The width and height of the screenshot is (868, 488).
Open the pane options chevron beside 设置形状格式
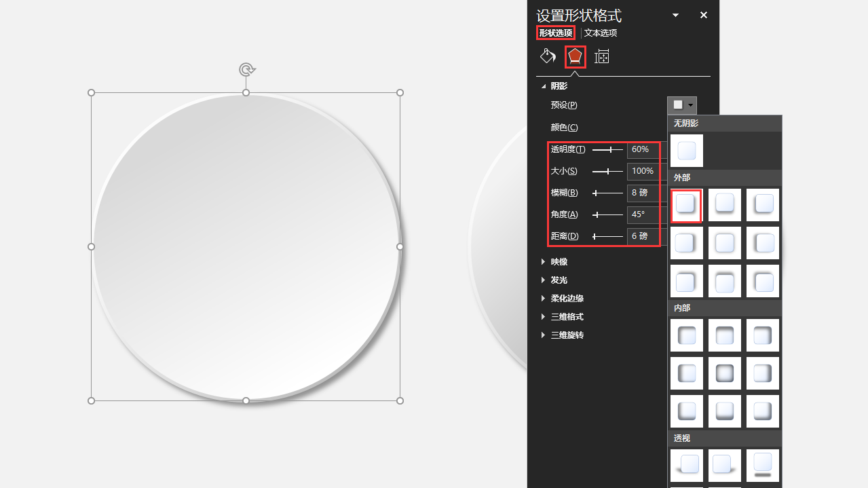(x=675, y=15)
